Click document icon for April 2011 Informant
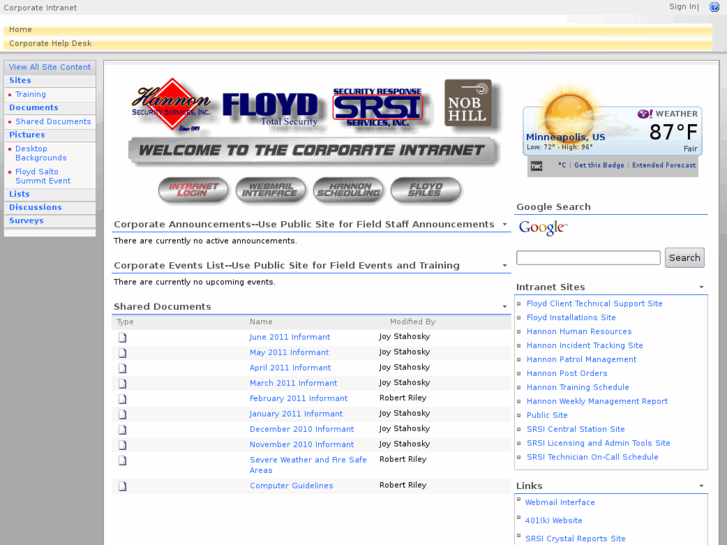Viewport: 727px width, 545px height. pyautogui.click(x=122, y=368)
